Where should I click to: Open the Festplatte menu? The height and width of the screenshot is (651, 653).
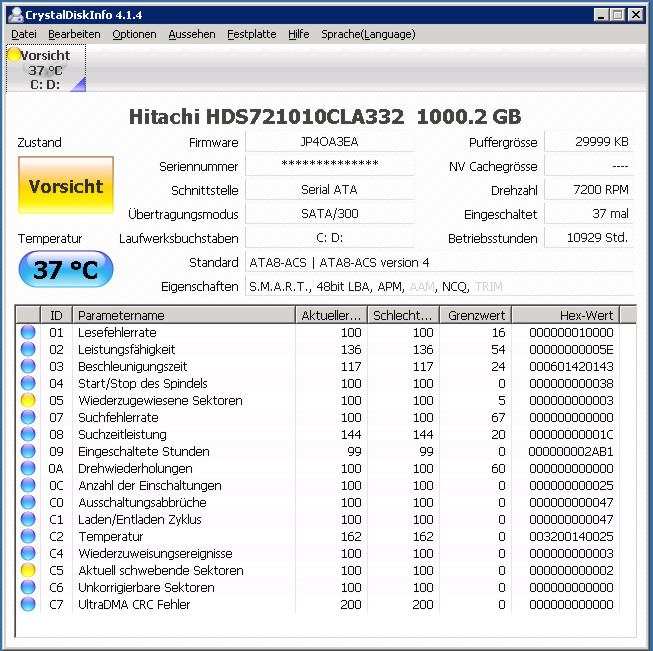252,34
